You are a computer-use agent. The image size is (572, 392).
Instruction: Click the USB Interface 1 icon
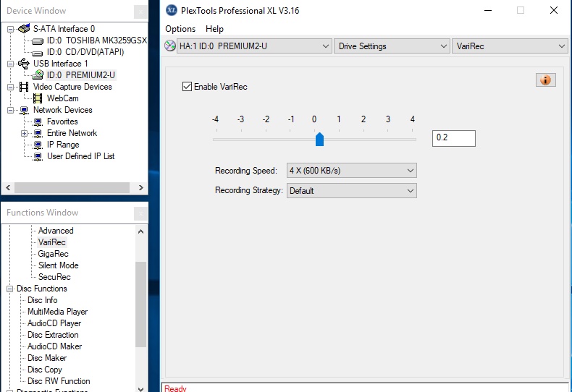coord(24,64)
